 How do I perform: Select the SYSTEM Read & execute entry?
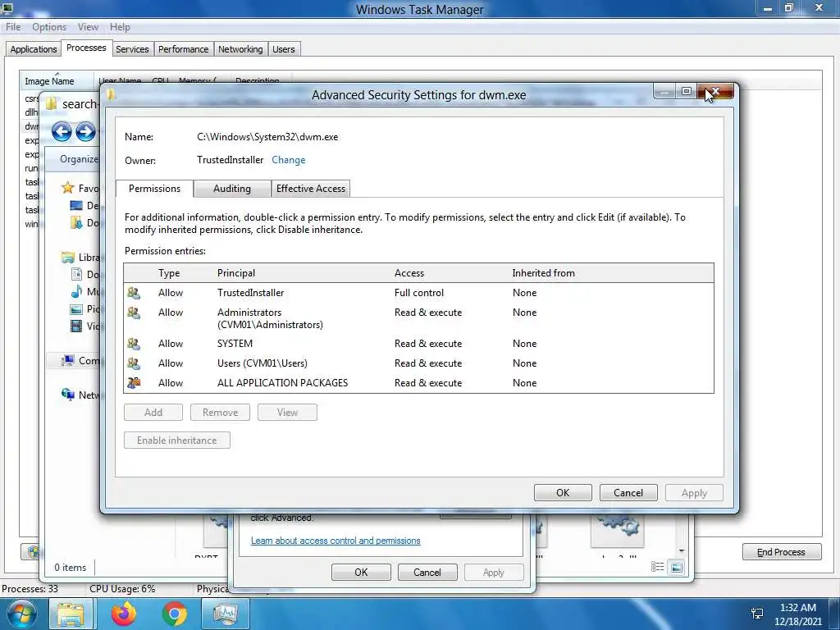(418, 344)
